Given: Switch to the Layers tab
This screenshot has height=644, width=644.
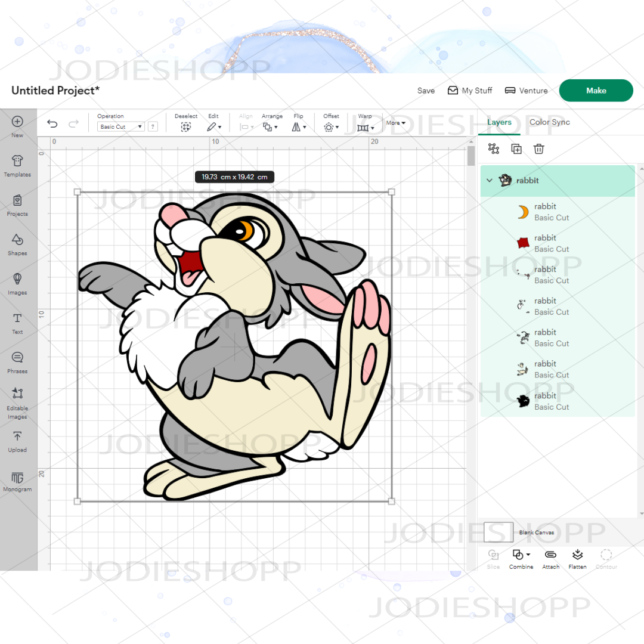Looking at the screenshot, I should point(499,122).
